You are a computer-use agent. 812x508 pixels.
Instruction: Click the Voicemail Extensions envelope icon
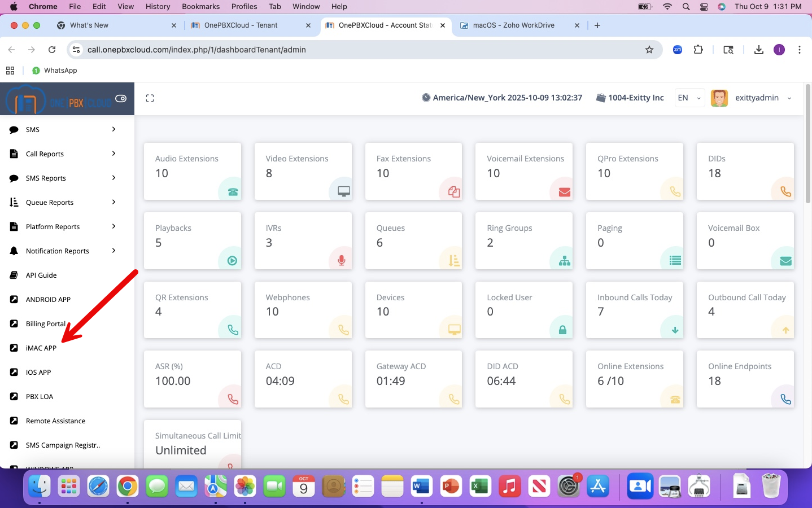click(564, 192)
